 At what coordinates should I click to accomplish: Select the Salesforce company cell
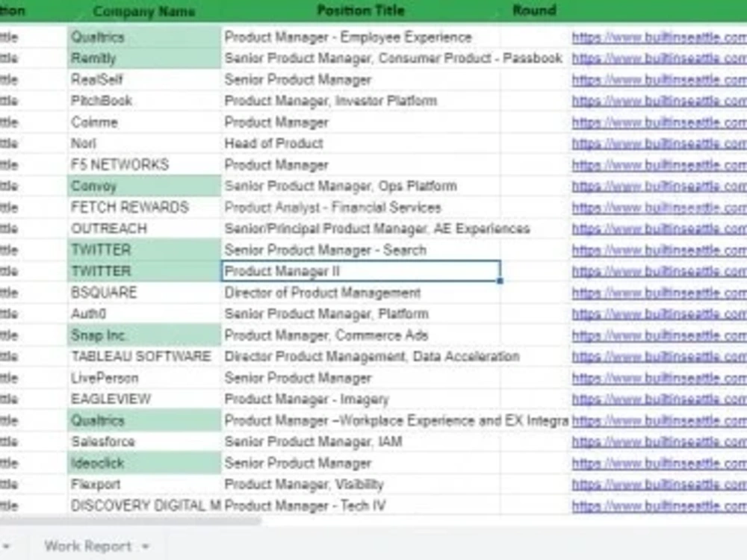[x=144, y=442]
